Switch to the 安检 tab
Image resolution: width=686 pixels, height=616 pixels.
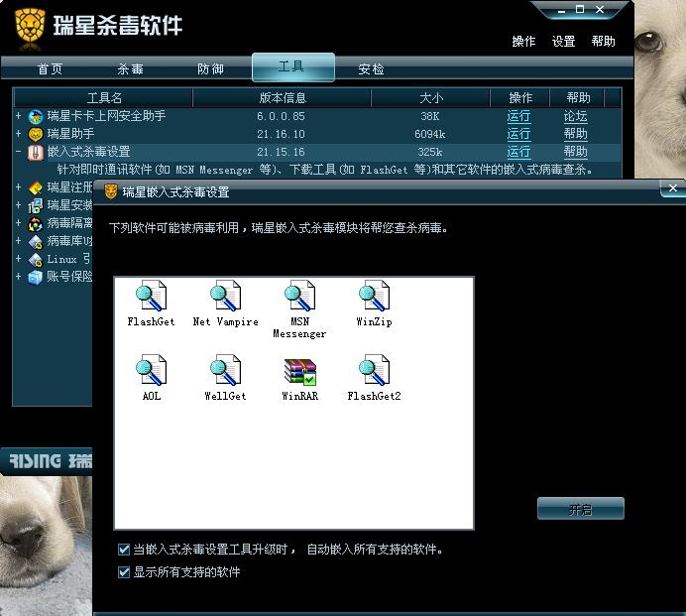[371, 69]
